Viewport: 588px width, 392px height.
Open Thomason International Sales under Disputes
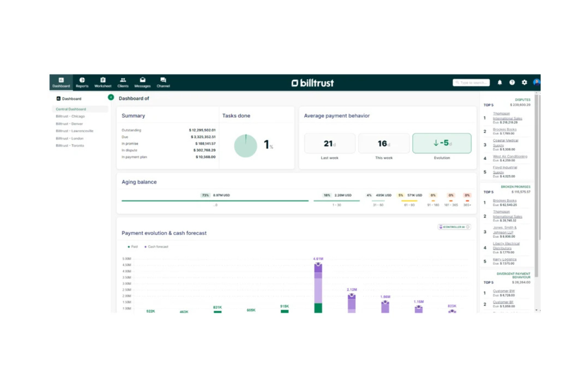507,116
